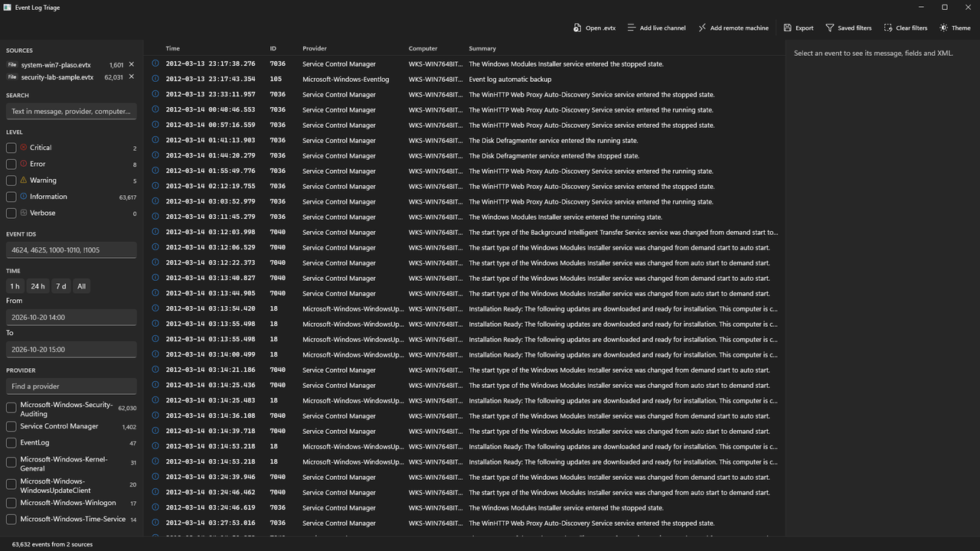Select the Background Intelligent Transfer Service event

pos(465,233)
